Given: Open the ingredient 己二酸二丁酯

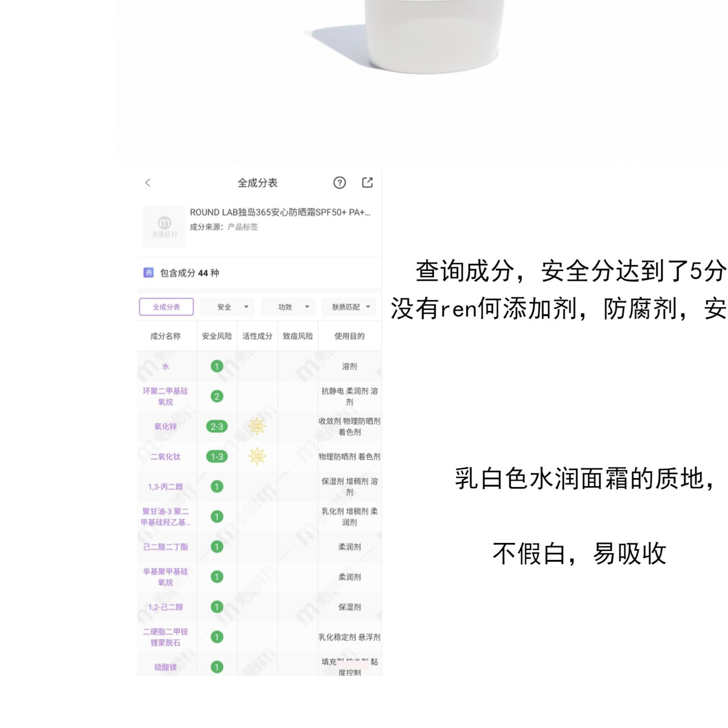Looking at the screenshot, I should coord(165,547).
